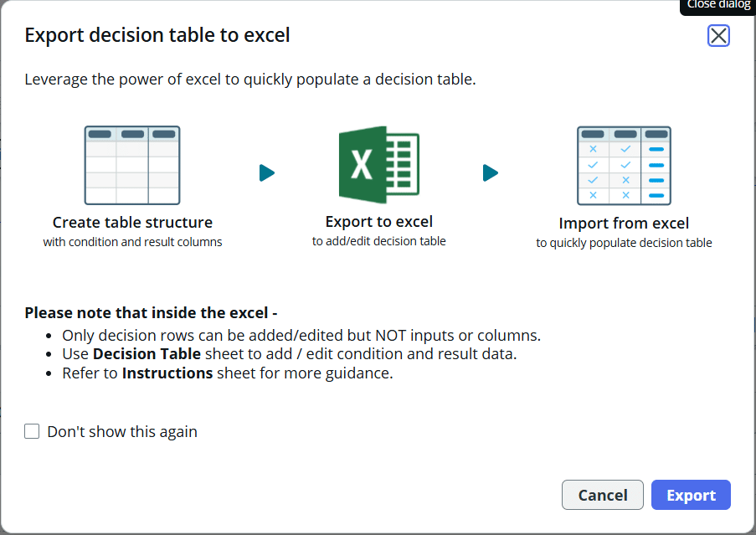This screenshot has width=756, height=535.
Task: Click the Close dialog tooltip label
Action: 717,5
